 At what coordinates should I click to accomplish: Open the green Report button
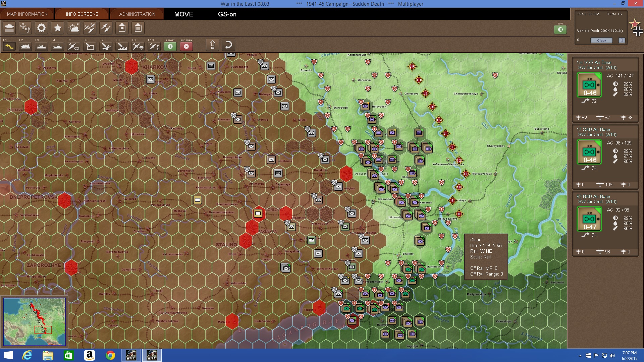170,46
